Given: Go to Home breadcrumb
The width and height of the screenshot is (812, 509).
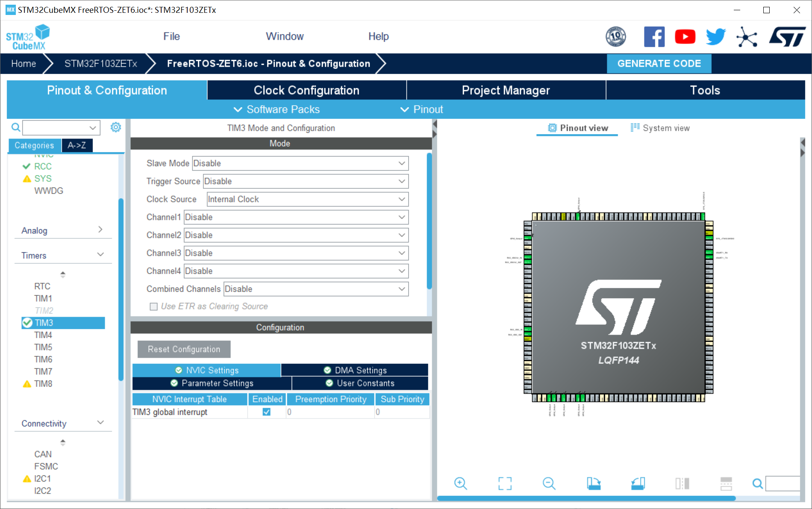Looking at the screenshot, I should tap(24, 64).
